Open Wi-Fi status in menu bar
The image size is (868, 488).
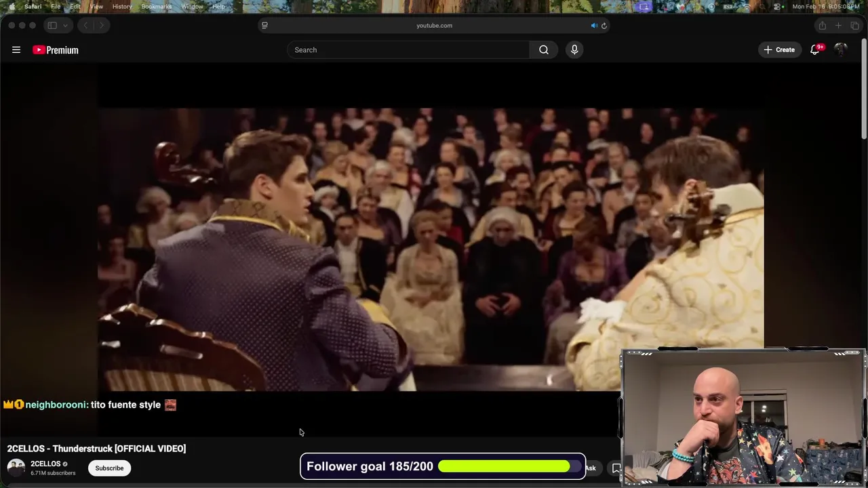point(745,6)
